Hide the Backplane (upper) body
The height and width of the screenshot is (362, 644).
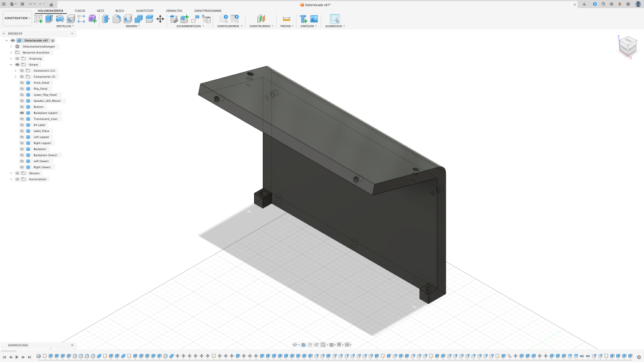tap(21, 113)
